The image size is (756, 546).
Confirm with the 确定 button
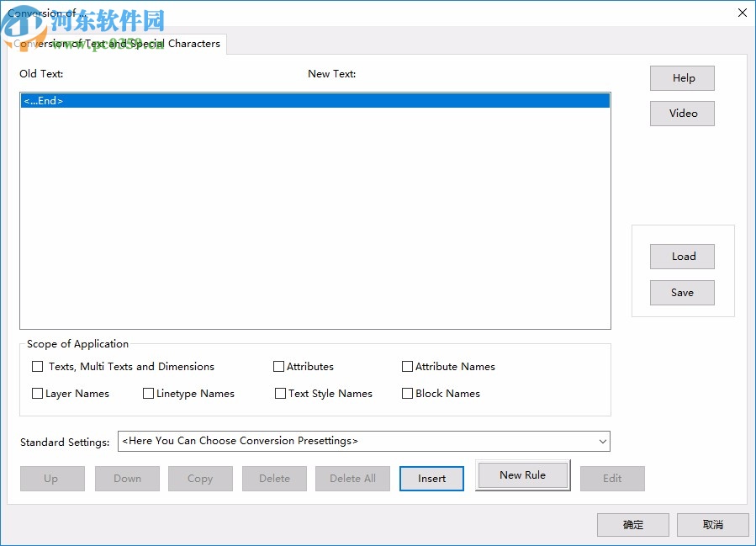632,524
